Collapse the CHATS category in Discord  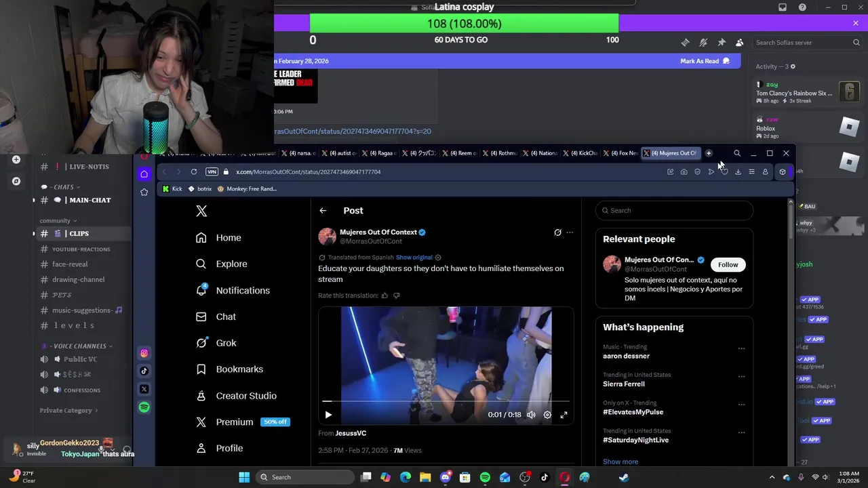pyautogui.click(x=61, y=187)
